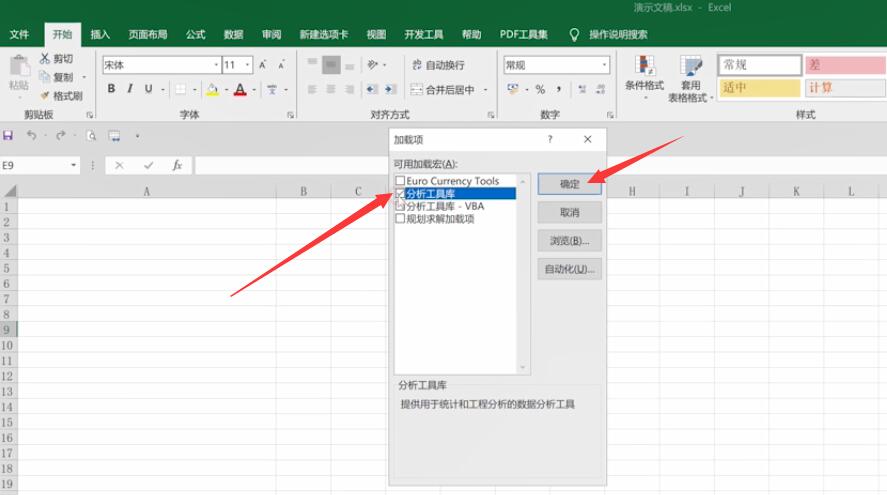The height and width of the screenshot is (495, 887).
Task: Enable 自动换行 wrap text
Action: coord(438,65)
